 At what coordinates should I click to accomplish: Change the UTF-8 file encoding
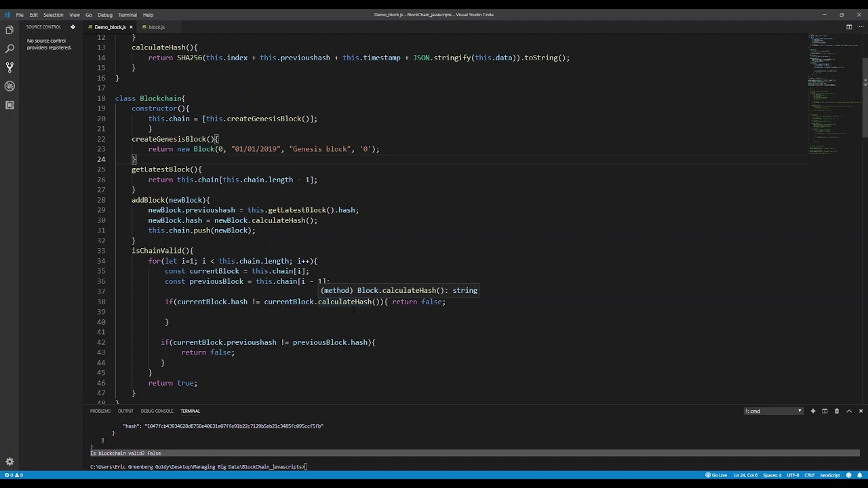point(793,475)
